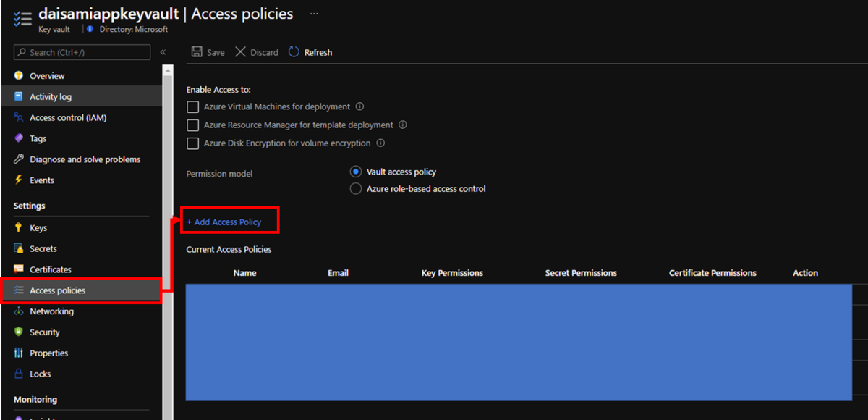Click the Action column header
This screenshot has height=420, width=868.
805,273
